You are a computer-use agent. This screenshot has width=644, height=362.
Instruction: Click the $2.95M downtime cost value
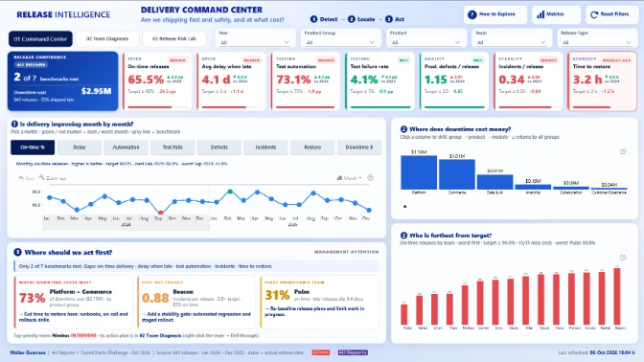click(x=96, y=91)
